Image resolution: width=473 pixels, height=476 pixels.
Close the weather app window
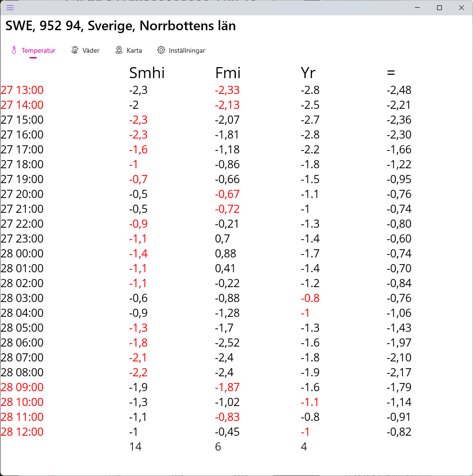(461, 8)
